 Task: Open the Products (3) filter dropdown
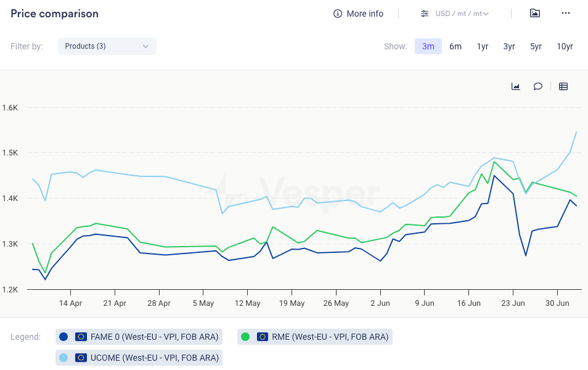[x=107, y=46]
